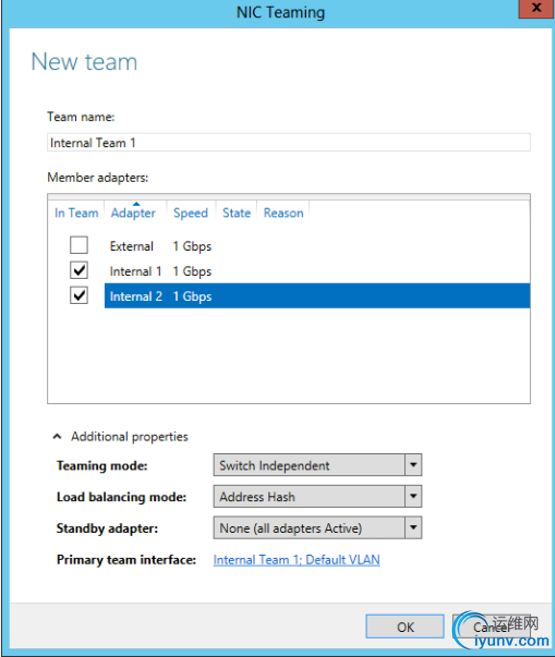Open the Standby adapter dropdown
This screenshot has width=555, height=657.
click(318, 528)
